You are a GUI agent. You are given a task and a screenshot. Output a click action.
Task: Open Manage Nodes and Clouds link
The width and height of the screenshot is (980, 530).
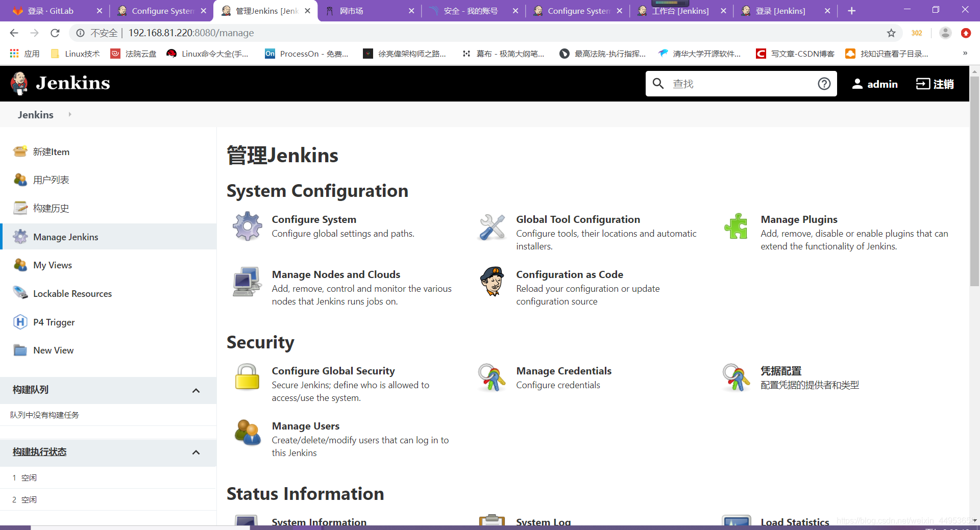click(x=336, y=274)
